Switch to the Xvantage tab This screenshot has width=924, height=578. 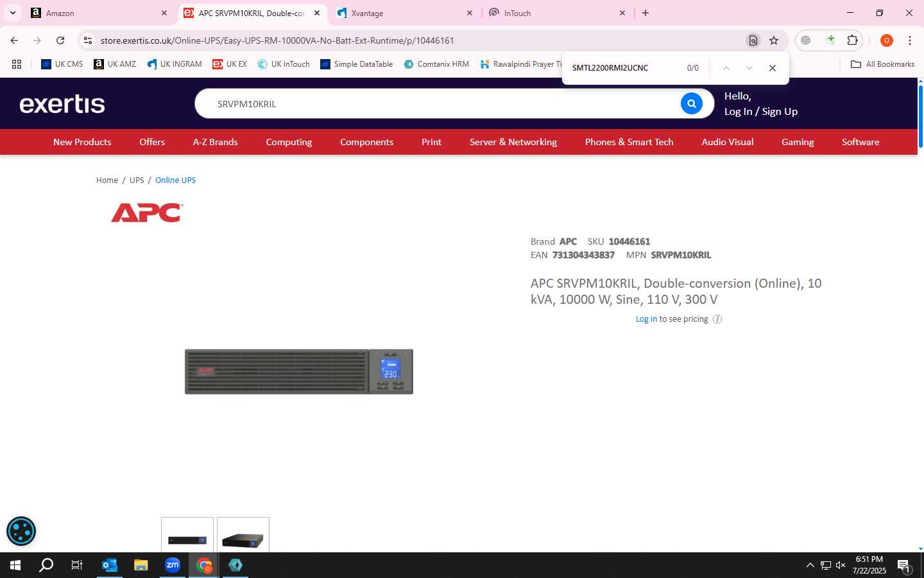pyautogui.click(x=405, y=13)
